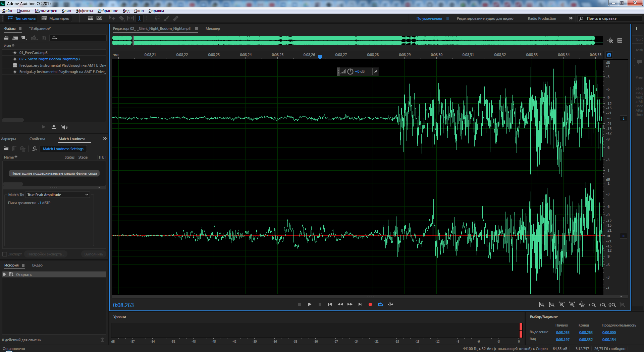Toggle loop playback in transport

click(380, 304)
